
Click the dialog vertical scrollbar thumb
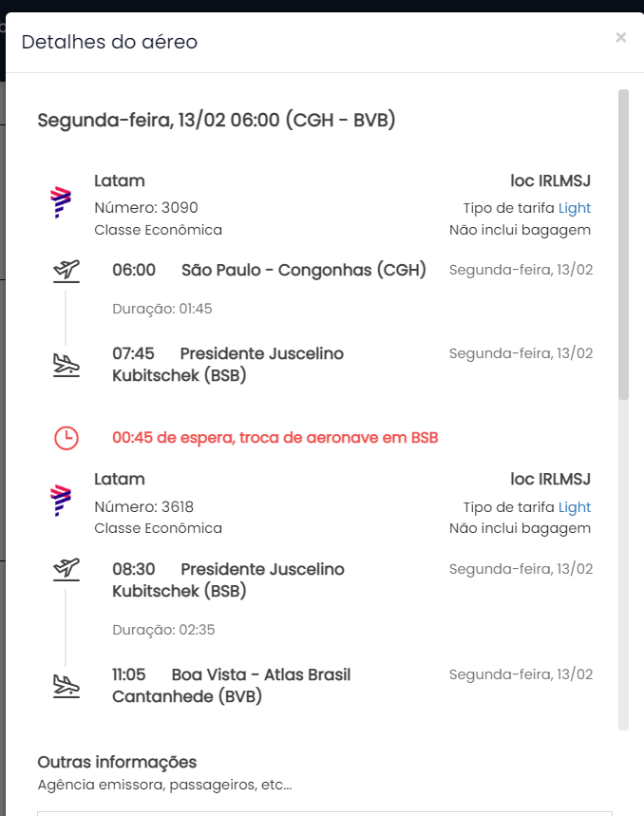click(x=623, y=244)
